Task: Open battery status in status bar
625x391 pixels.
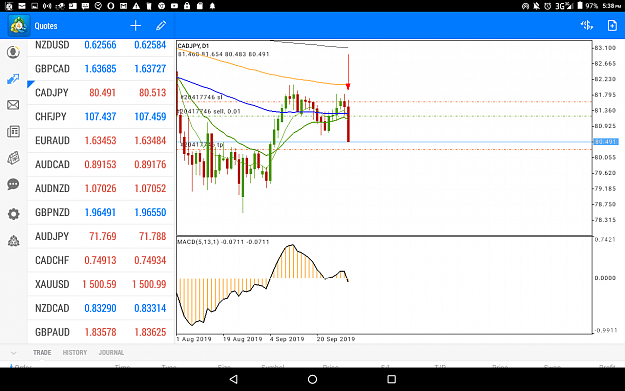Action: click(580, 6)
